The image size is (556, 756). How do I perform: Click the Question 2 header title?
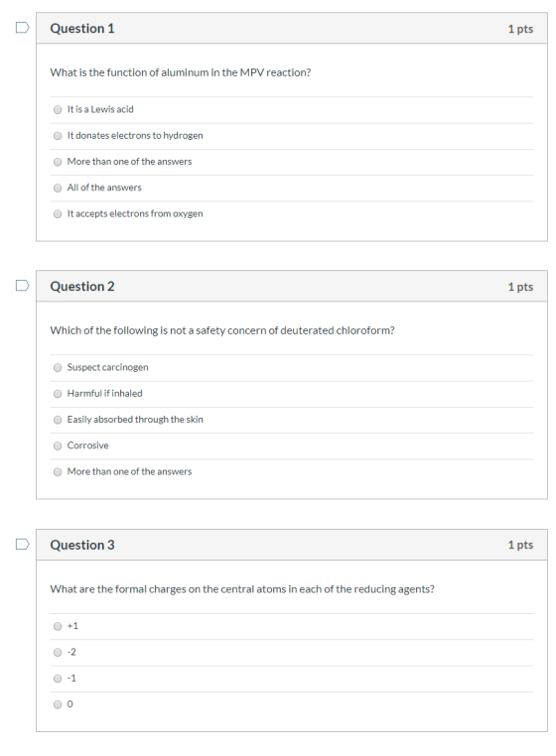pyautogui.click(x=82, y=287)
